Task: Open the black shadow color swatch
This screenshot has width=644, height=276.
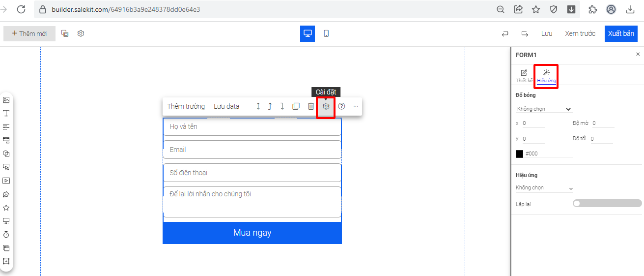Action: 519,153
